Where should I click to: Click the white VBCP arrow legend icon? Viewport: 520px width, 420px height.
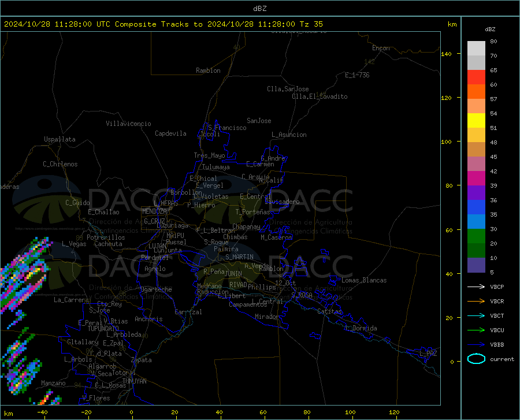click(x=476, y=287)
